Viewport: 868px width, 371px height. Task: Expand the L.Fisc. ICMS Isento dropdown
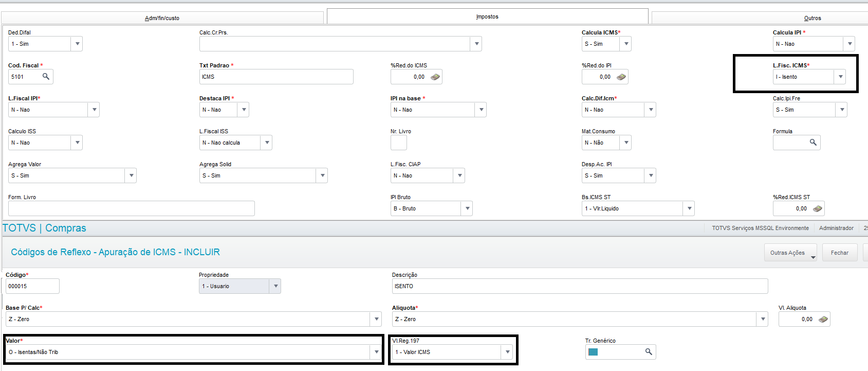point(840,77)
